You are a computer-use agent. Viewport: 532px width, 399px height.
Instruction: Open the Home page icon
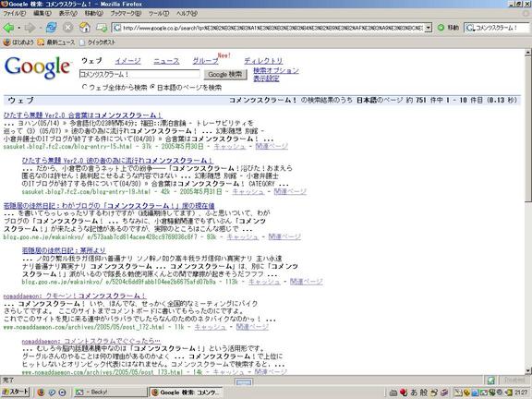tap(85, 28)
